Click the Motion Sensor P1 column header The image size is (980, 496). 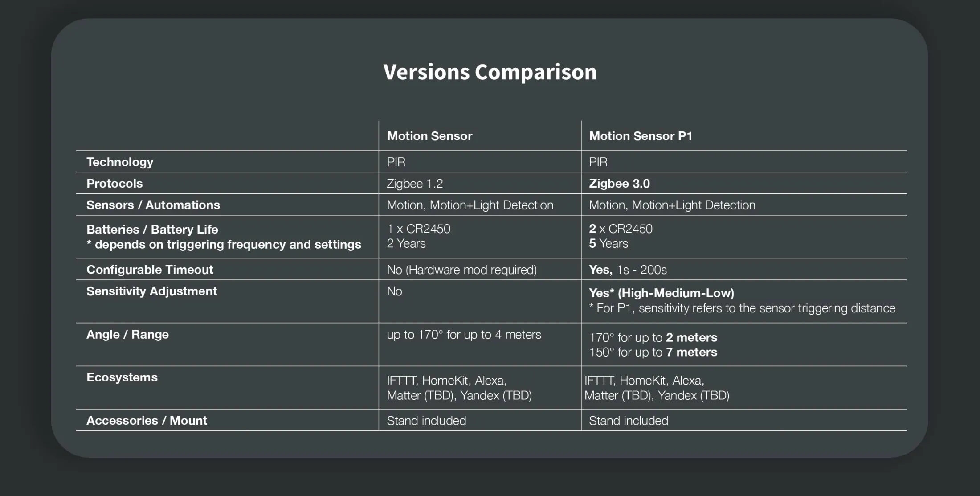(641, 136)
